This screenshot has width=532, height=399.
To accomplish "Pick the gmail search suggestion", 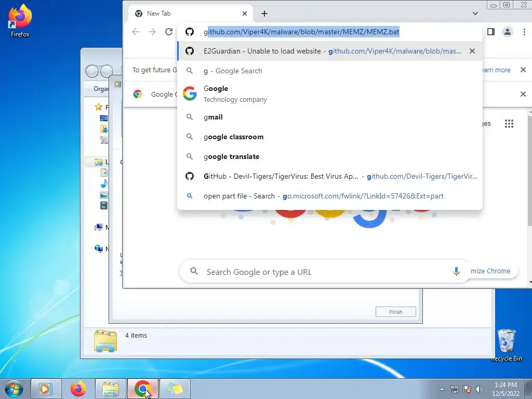I will click(330, 117).
